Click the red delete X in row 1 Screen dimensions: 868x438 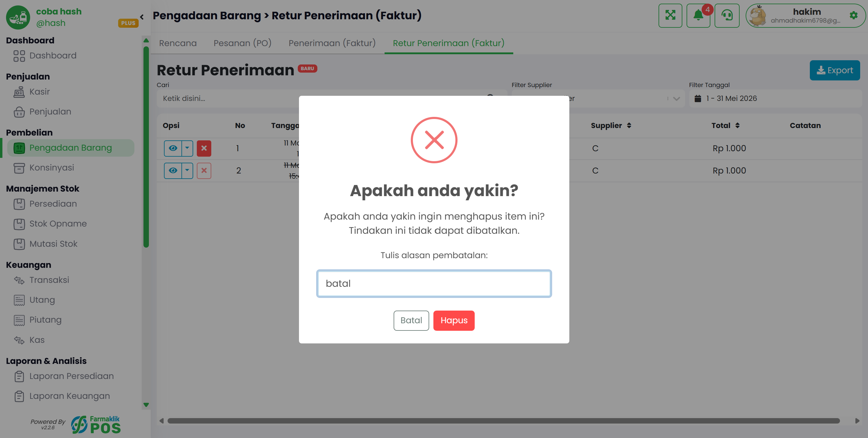(204, 148)
